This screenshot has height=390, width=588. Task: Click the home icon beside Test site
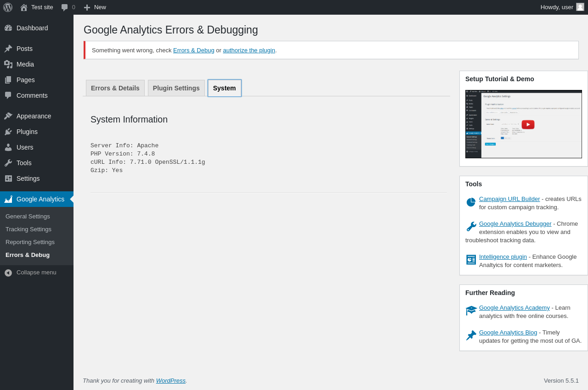point(24,7)
